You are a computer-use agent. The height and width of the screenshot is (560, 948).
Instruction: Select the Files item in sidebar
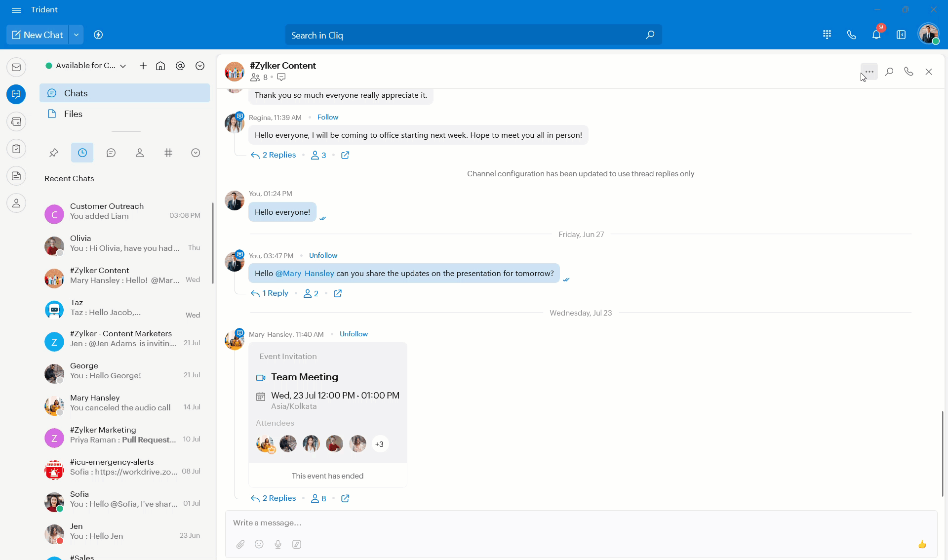(73, 114)
